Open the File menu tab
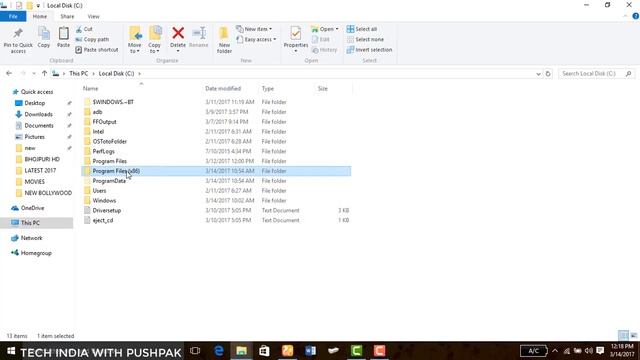Image resolution: width=640 pixels, height=360 pixels. click(x=13, y=16)
